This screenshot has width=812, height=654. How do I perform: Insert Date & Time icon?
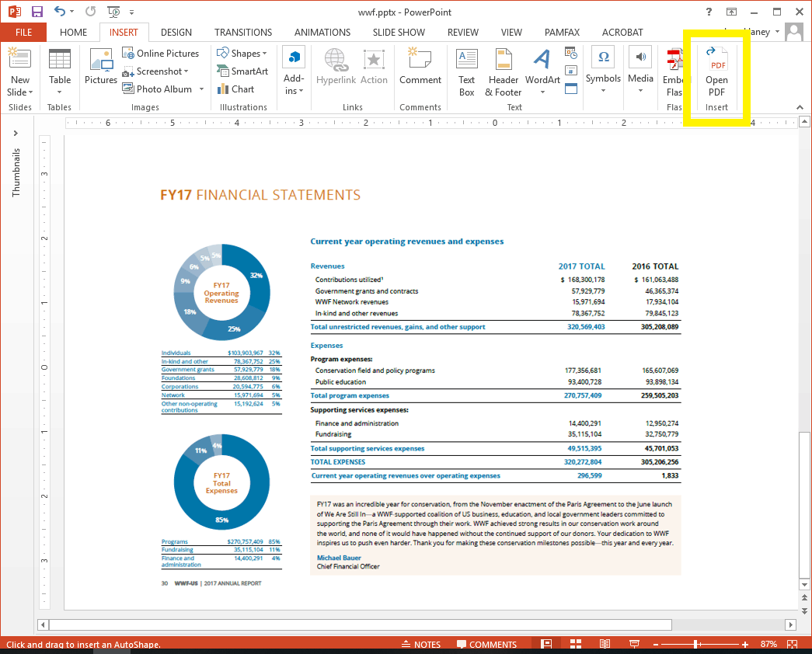(x=570, y=53)
